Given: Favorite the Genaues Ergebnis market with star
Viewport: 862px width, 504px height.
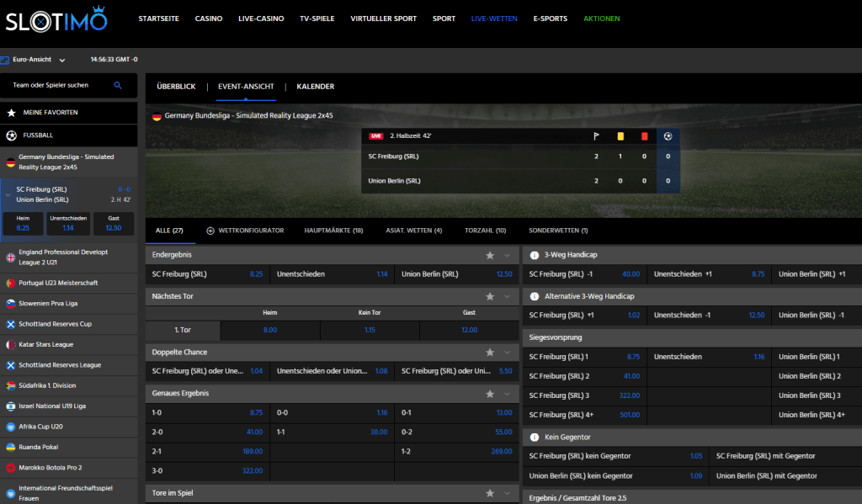Looking at the screenshot, I should [490, 394].
